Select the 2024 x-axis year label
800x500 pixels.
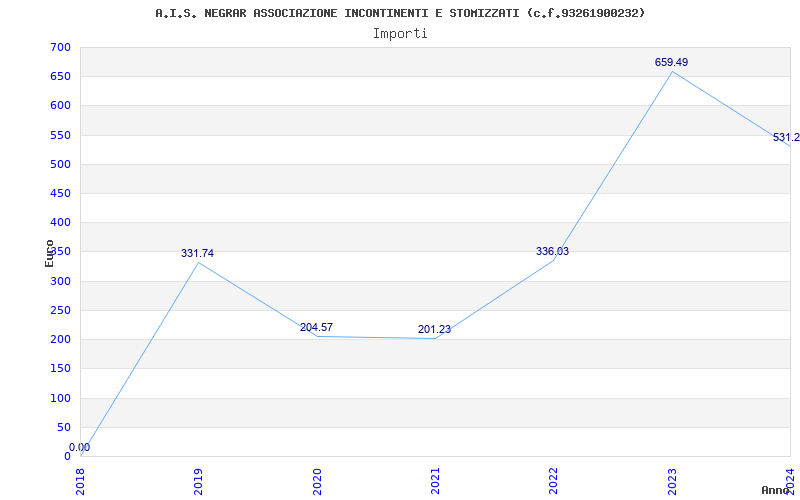click(790, 481)
